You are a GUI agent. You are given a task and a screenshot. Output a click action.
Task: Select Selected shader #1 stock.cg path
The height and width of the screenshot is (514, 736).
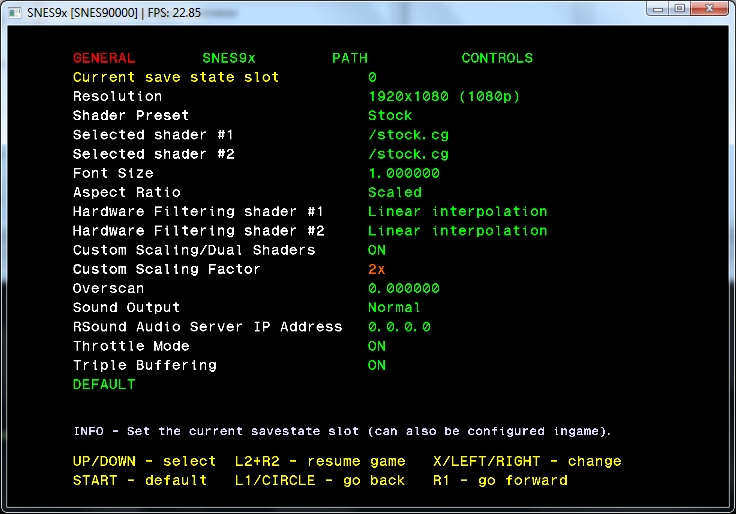point(407,135)
